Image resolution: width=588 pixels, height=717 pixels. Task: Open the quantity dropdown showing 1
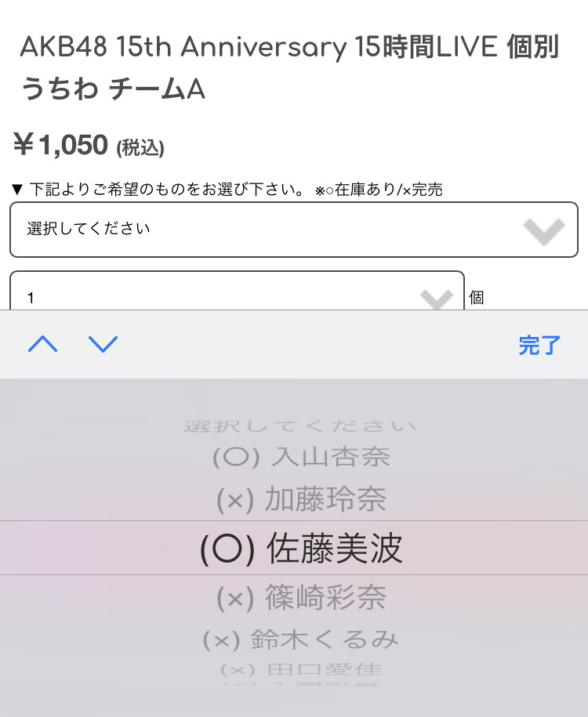[237, 291]
